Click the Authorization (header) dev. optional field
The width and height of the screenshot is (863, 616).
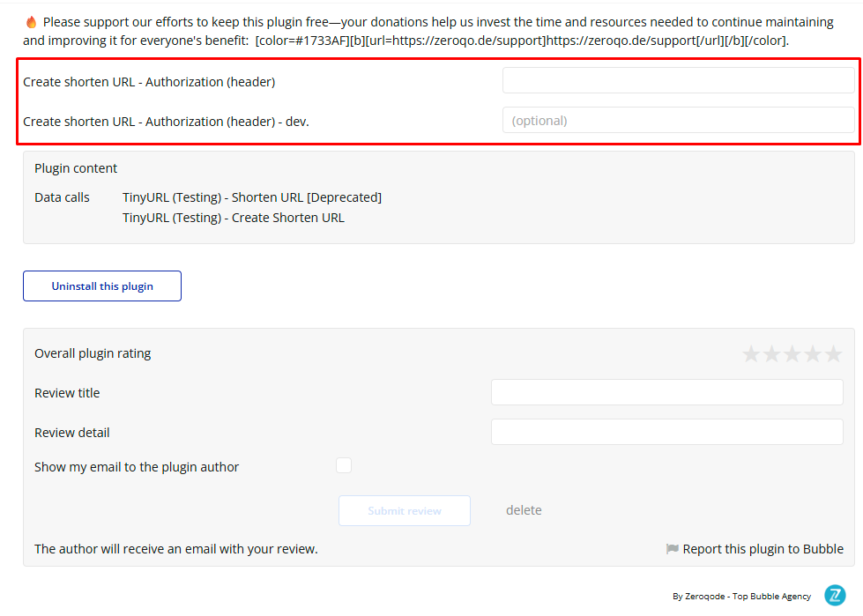click(x=678, y=121)
